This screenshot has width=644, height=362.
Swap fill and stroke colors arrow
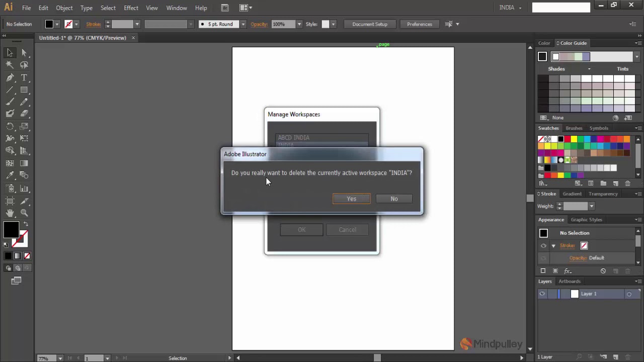(26, 224)
